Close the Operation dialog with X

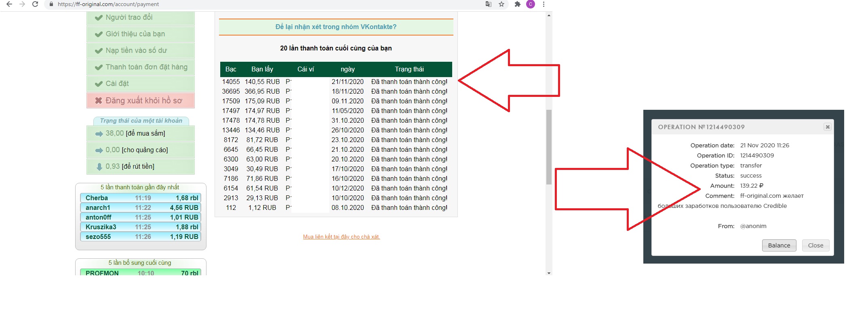pyautogui.click(x=828, y=127)
